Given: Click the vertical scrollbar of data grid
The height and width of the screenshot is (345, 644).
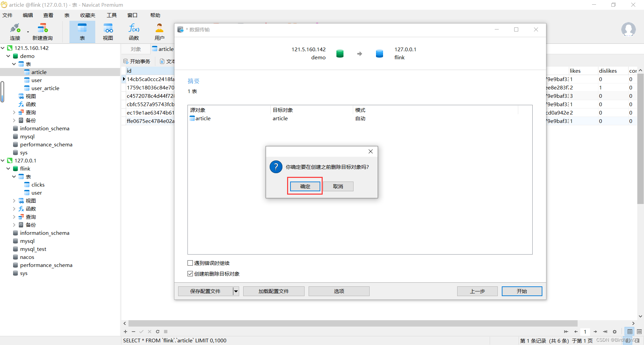Looking at the screenshot, I should [640, 139].
